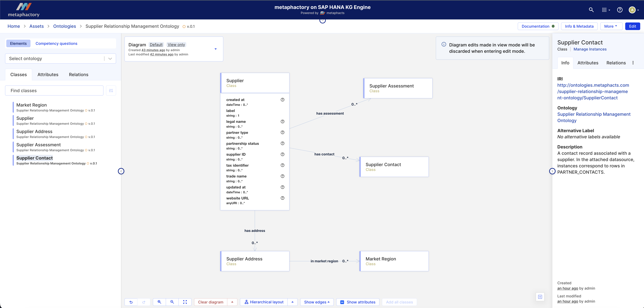Open class filter settings icon beside Find classes

pyautogui.click(x=111, y=90)
